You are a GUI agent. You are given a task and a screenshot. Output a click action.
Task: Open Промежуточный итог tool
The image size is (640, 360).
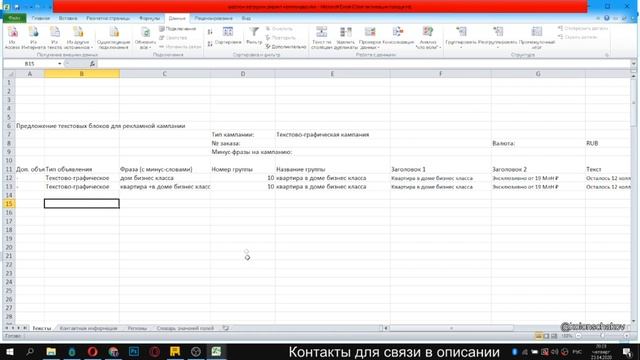[x=537, y=38]
